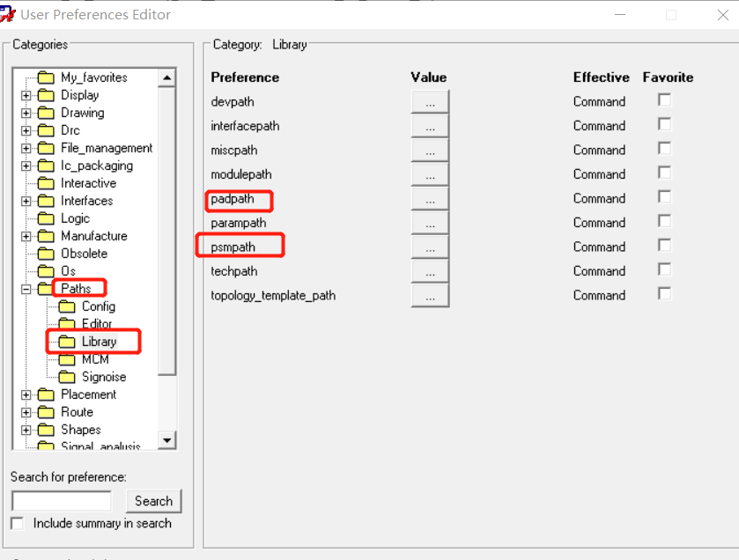The image size is (739, 560).
Task: Open the padpath value editor button
Action: pos(430,199)
